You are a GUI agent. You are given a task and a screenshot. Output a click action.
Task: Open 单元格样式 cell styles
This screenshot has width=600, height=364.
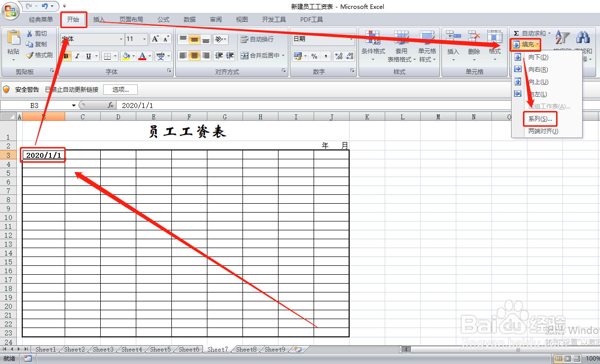tap(427, 47)
